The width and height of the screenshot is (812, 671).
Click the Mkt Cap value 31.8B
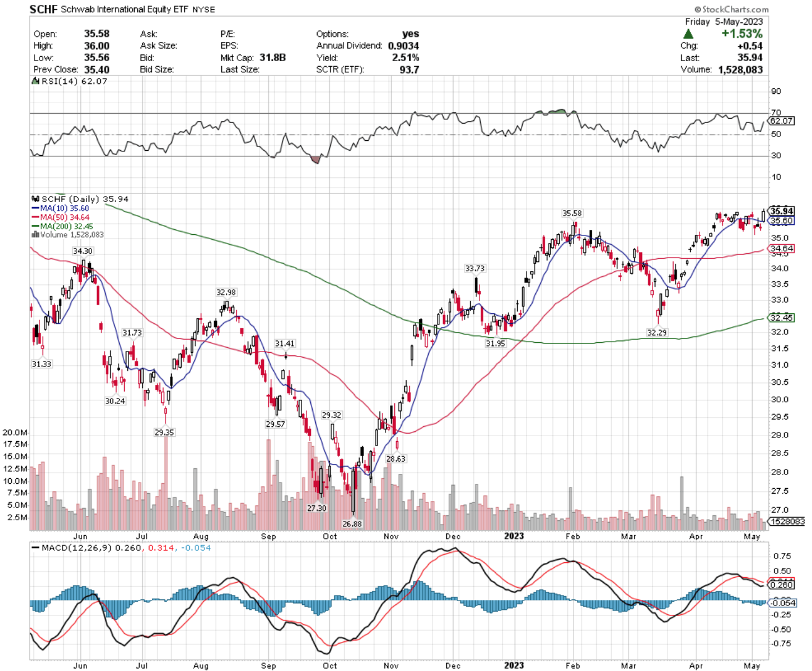point(273,57)
